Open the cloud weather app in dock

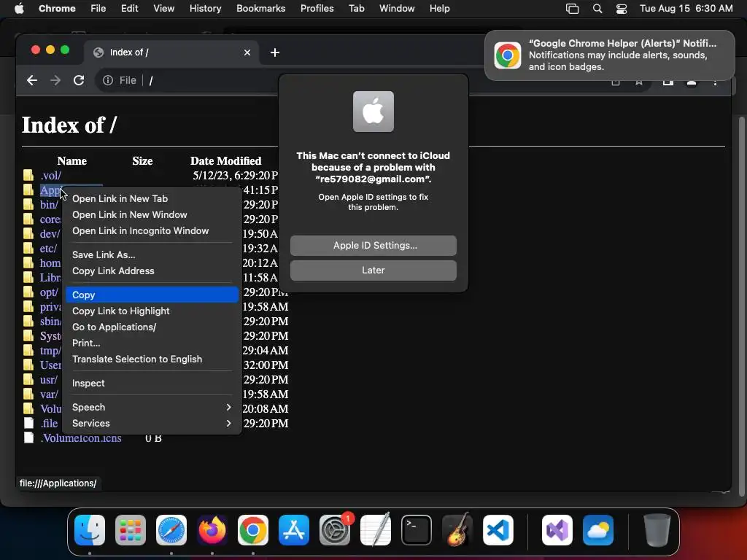point(598,530)
